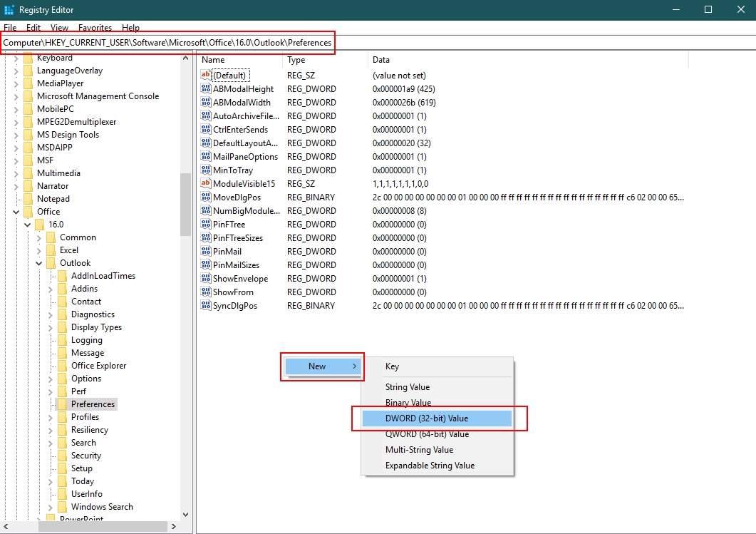Click the ModuleVisible15 string value icon
The width and height of the screenshot is (756, 534).
pos(206,184)
